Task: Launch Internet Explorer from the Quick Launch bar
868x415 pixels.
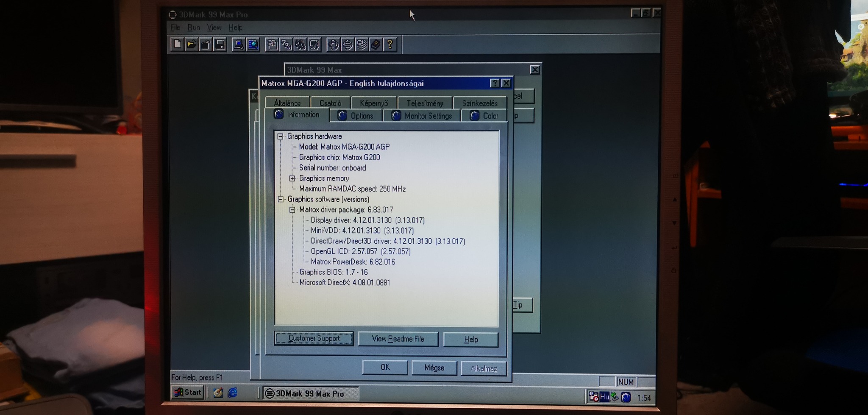Action: point(233,393)
